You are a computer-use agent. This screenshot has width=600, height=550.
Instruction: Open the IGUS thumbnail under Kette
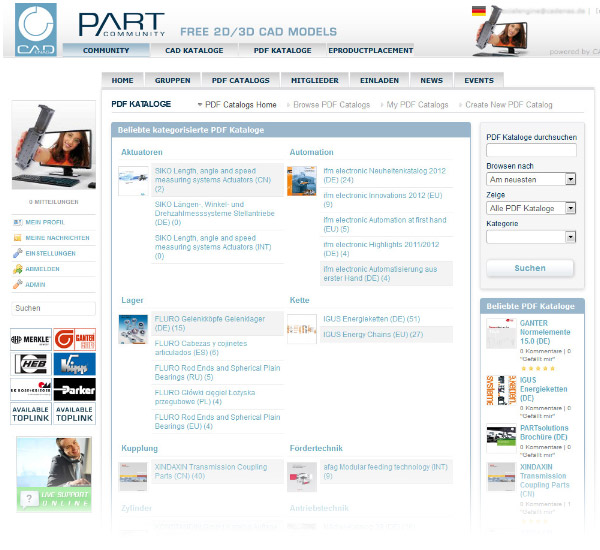point(302,329)
